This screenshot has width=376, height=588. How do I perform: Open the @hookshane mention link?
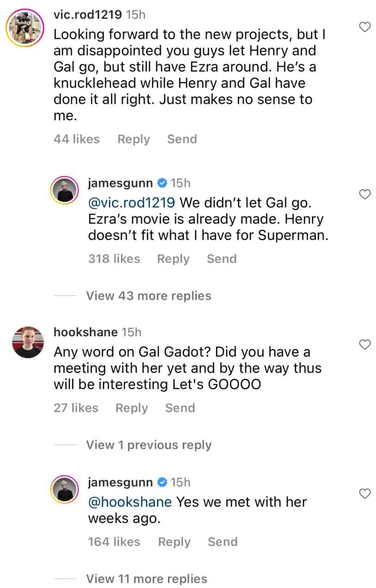click(x=129, y=502)
